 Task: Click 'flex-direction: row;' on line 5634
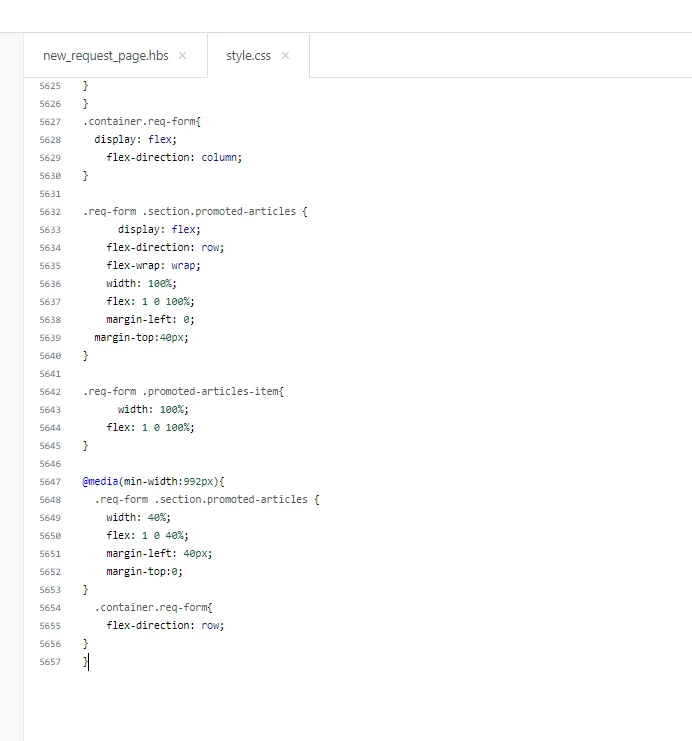[165, 247]
